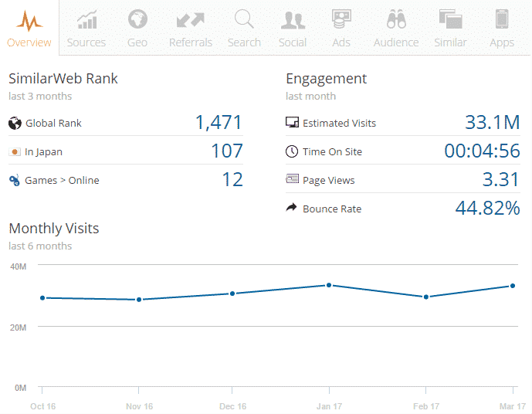
Task: Click the Global Rank value 1,471
Action: 219,122
